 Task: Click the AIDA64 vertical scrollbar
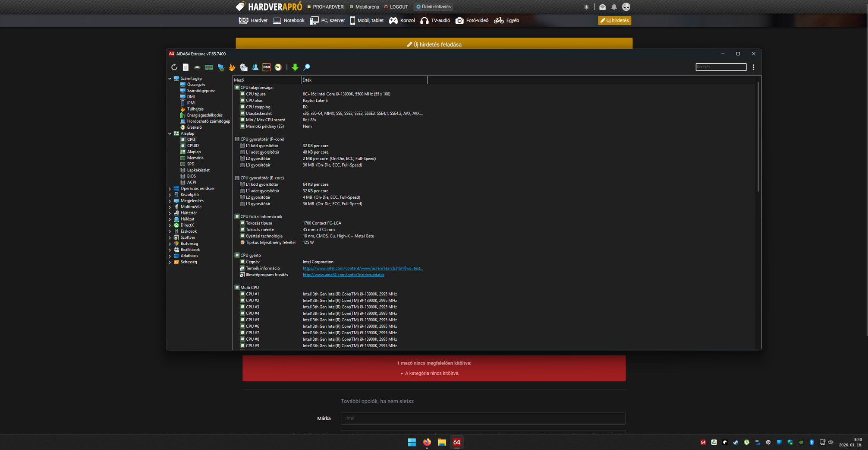(x=758, y=136)
